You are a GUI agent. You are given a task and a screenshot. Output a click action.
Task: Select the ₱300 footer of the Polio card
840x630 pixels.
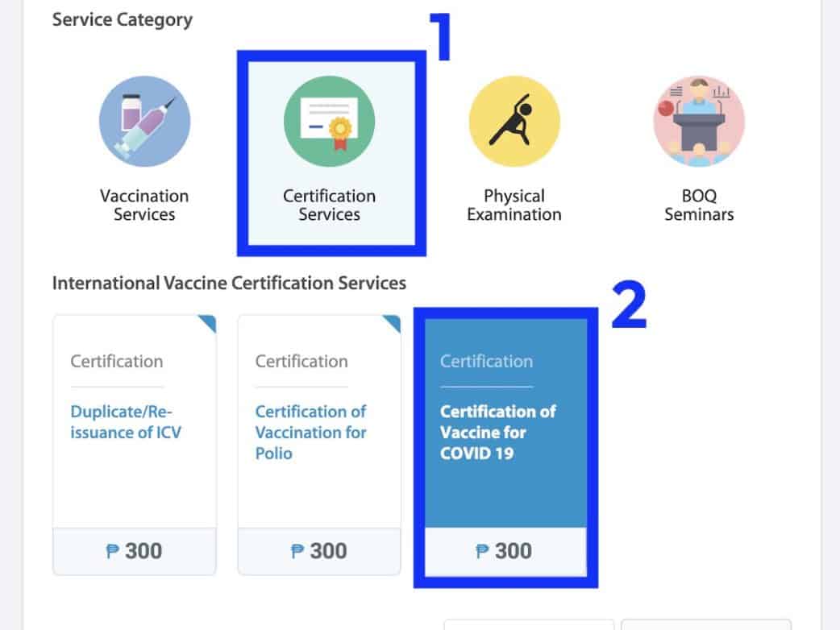(x=319, y=551)
